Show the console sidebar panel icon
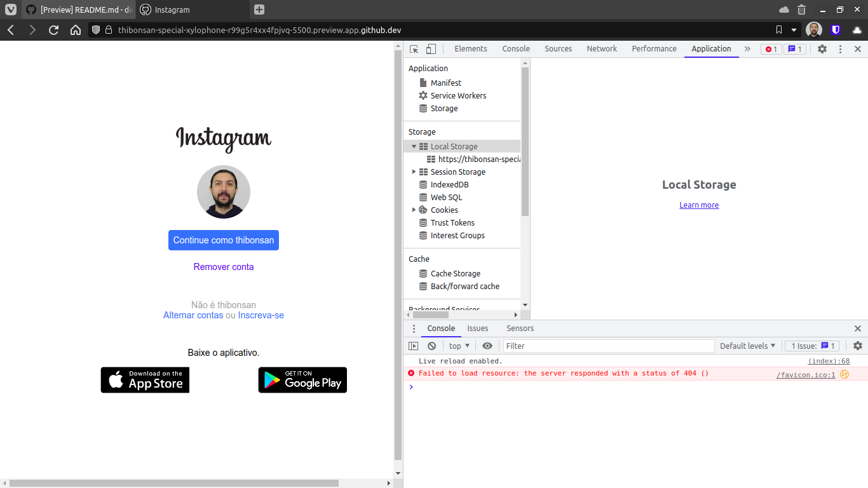 [414, 346]
